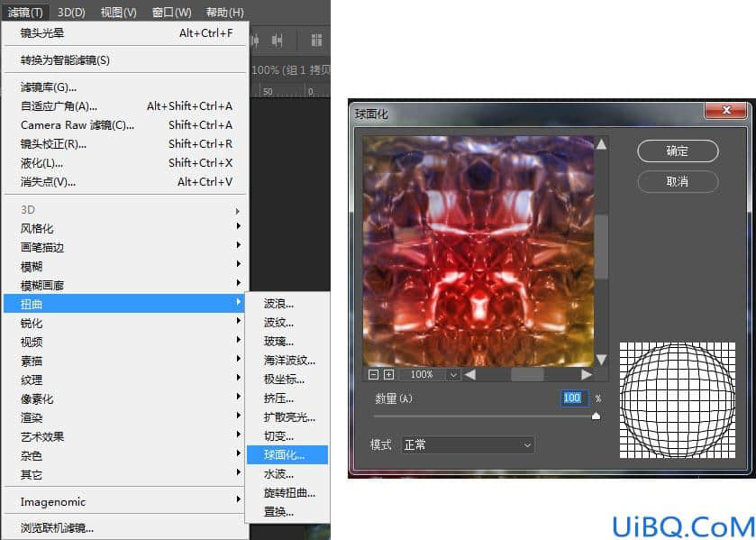Select 置换... distort filter
Viewport: 756px width, 540px height.
[287, 511]
